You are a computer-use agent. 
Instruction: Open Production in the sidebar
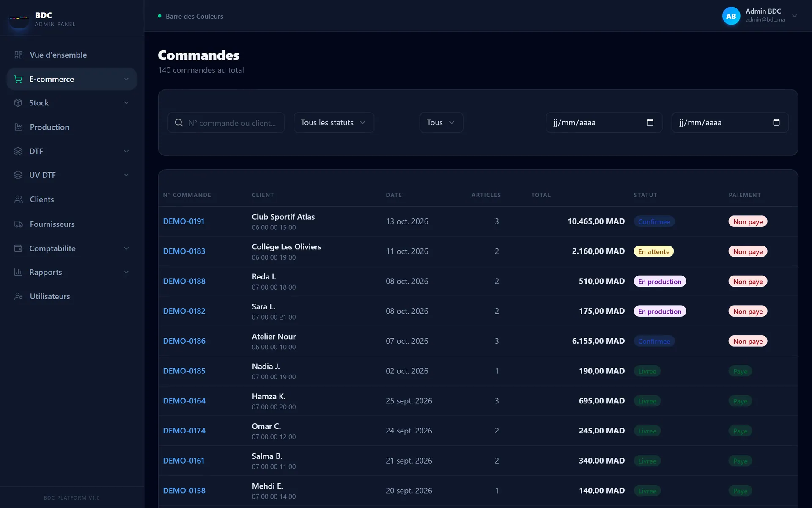72,127
